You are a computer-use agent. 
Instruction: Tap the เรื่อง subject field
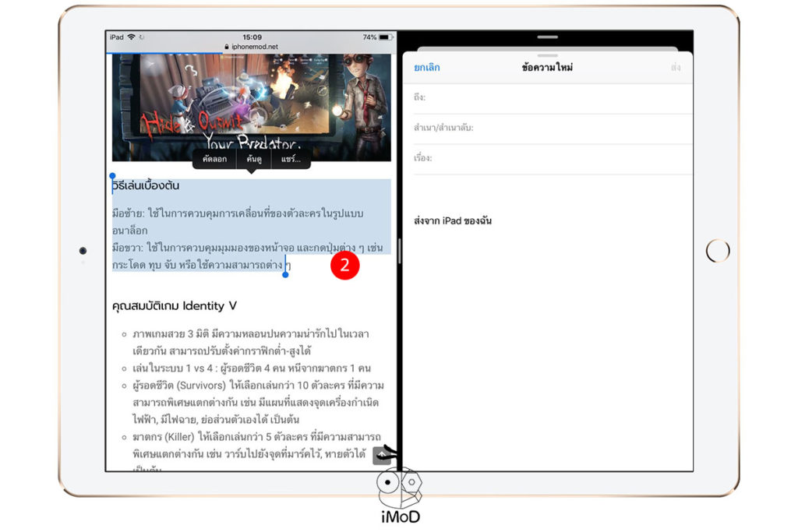point(546,157)
